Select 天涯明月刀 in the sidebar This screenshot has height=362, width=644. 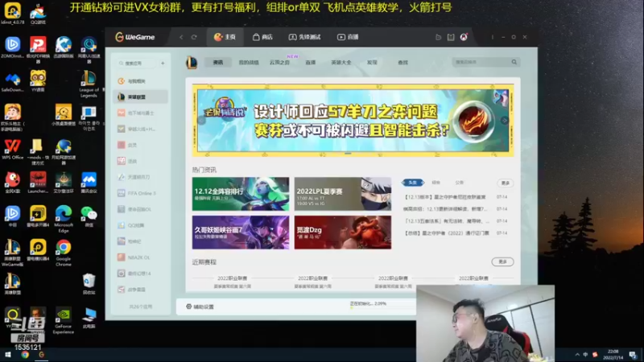click(x=140, y=177)
